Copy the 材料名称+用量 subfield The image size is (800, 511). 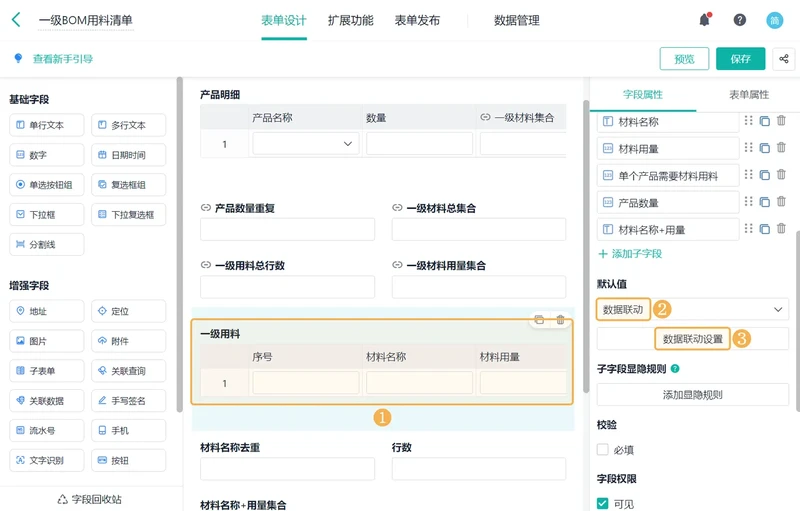coord(764,229)
